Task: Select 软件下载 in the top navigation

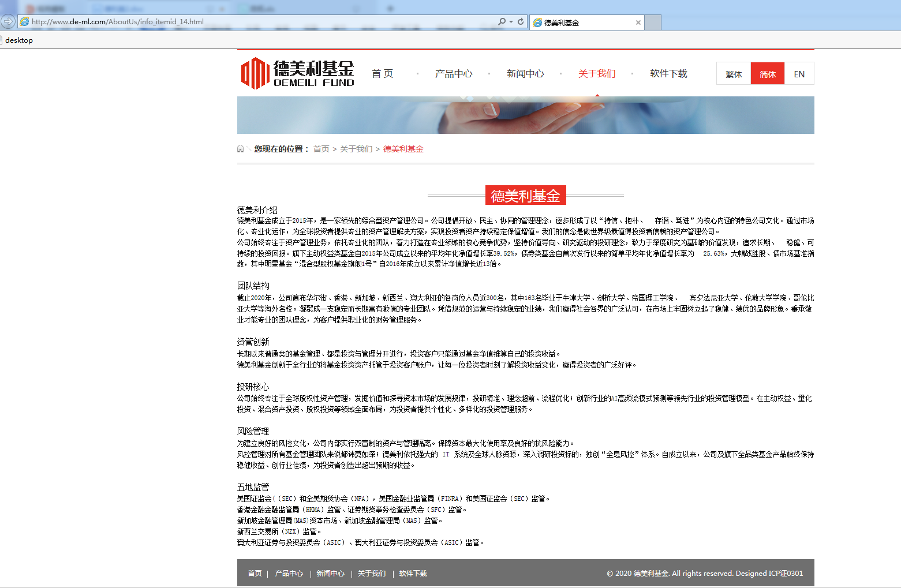Action: 668,74
